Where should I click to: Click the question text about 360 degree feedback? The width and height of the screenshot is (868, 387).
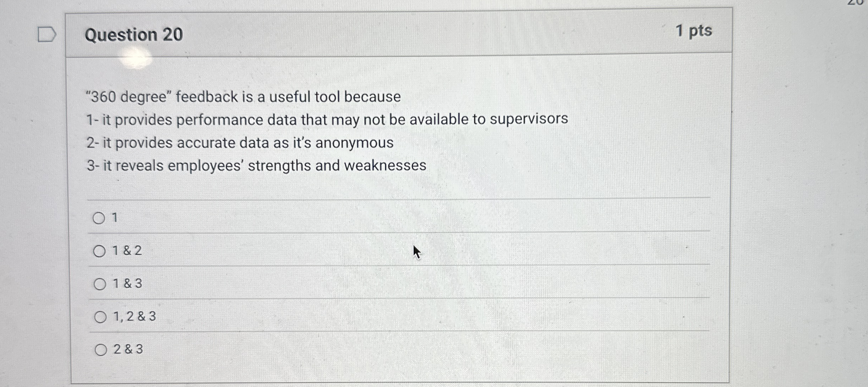[x=244, y=97]
